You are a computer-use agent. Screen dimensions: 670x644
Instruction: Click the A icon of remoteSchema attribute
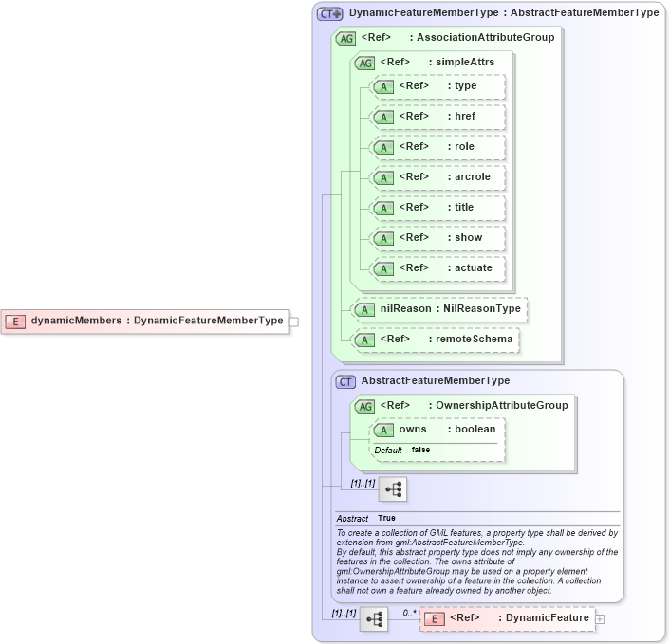365,340
